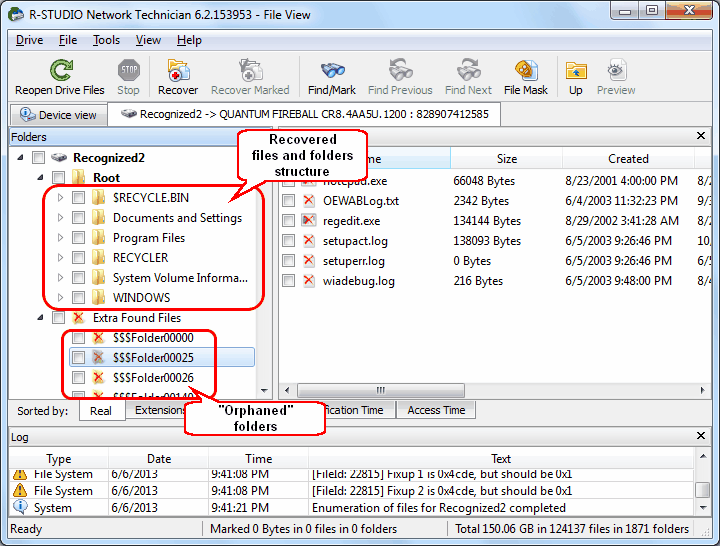Click the deleted file icon of setupact.log
The width and height of the screenshot is (720, 546).
[309, 241]
